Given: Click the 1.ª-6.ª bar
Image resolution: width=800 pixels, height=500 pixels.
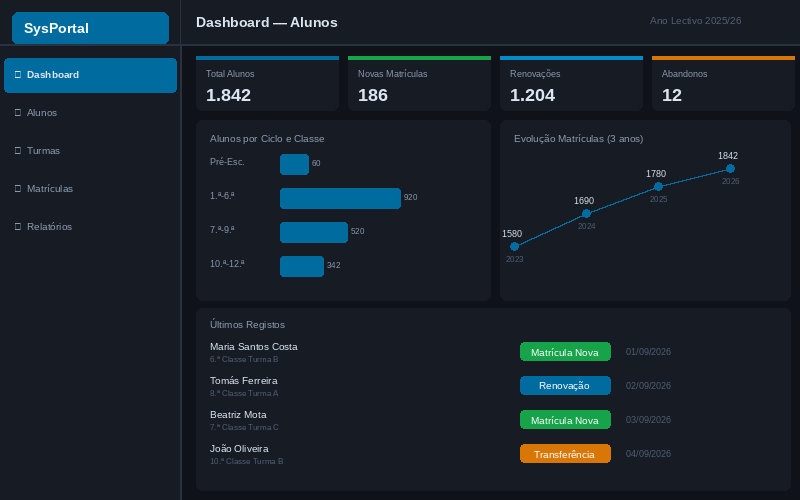Looking at the screenshot, I should coord(340,198).
